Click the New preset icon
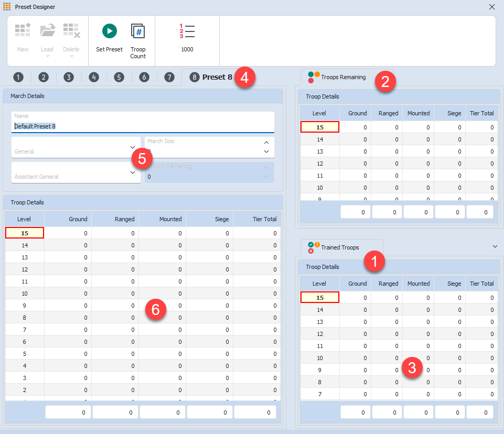The image size is (504, 434). pyautogui.click(x=23, y=31)
